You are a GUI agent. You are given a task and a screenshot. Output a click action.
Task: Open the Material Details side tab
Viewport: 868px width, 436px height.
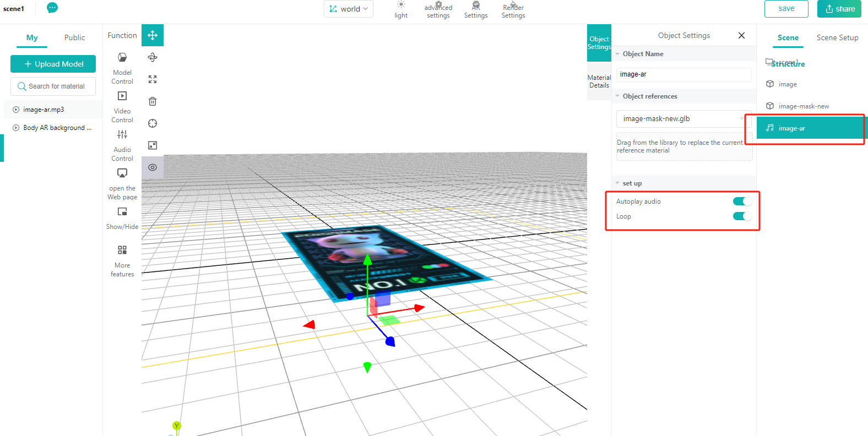(x=599, y=81)
